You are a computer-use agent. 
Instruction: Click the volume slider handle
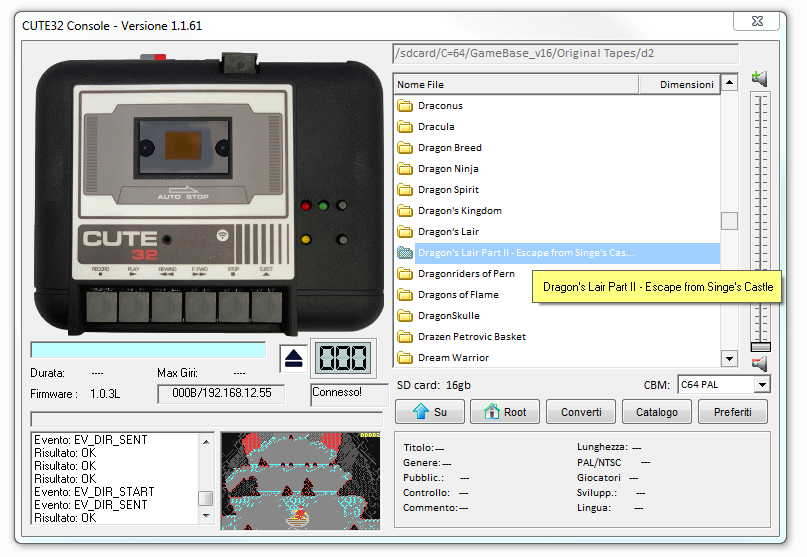point(760,346)
